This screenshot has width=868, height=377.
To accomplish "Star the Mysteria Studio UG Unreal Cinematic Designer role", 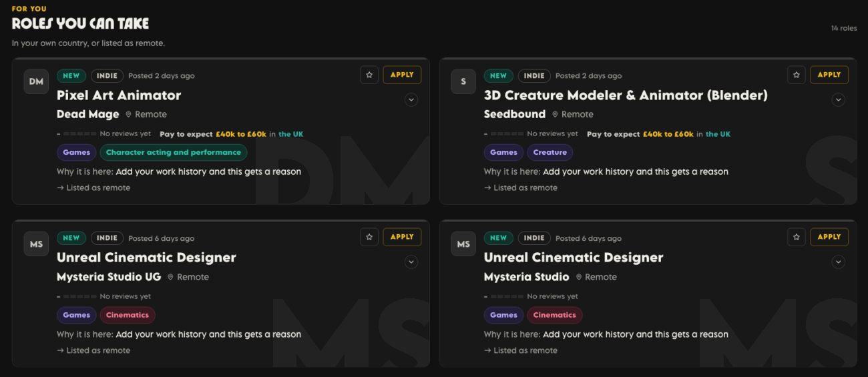I will click(369, 237).
